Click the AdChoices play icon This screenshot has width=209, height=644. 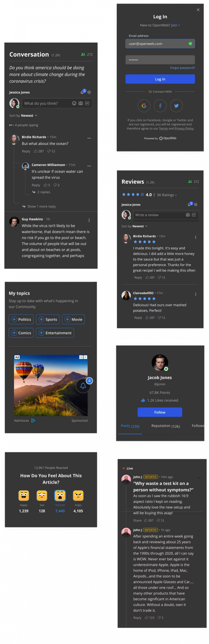click(x=33, y=420)
